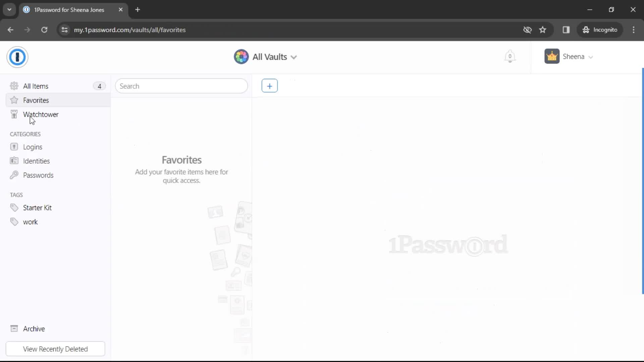
Task: Click the Passwords key icon
Action: [14, 175]
